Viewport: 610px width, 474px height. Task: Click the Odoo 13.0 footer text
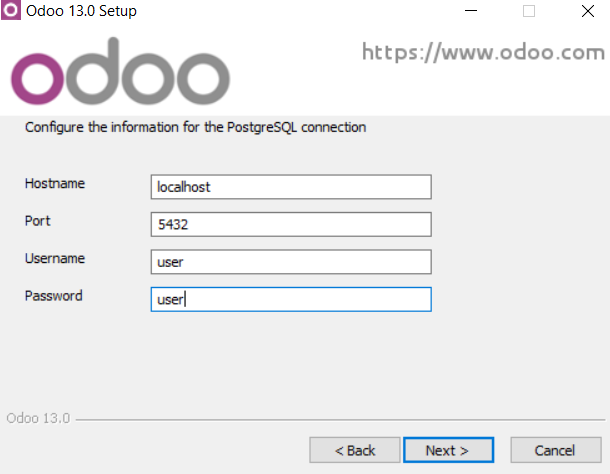click(38, 418)
